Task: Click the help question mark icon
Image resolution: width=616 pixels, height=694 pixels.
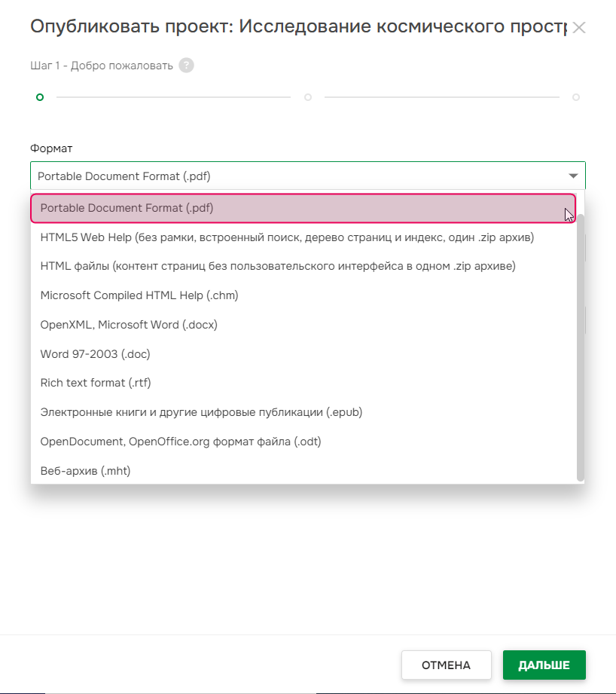Action: [x=187, y=66]
